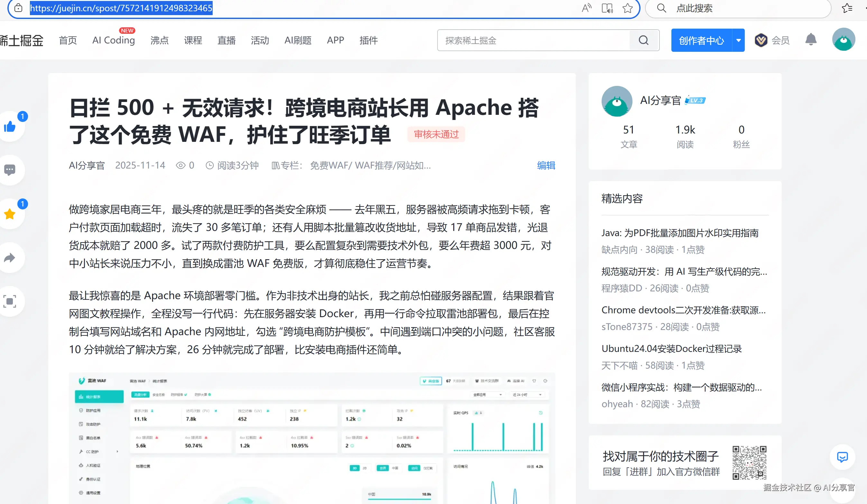Screen dimensions: 867x504
Task: Bookmark this page with the address bar star
Action: tap(628, 8)
